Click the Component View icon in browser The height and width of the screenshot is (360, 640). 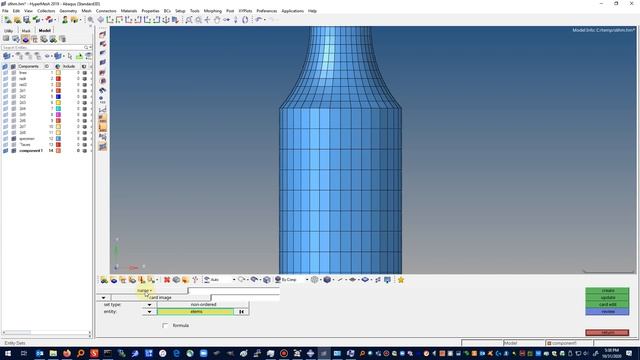[x=25, y=39]
